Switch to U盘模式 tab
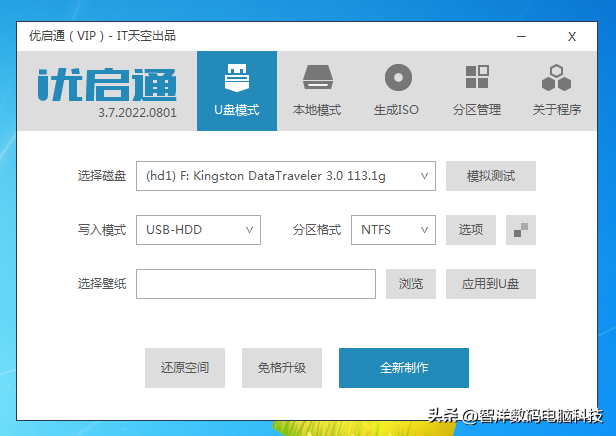This screenshot has height=436, width=616. pyautogui.click(x=237, y=91)
